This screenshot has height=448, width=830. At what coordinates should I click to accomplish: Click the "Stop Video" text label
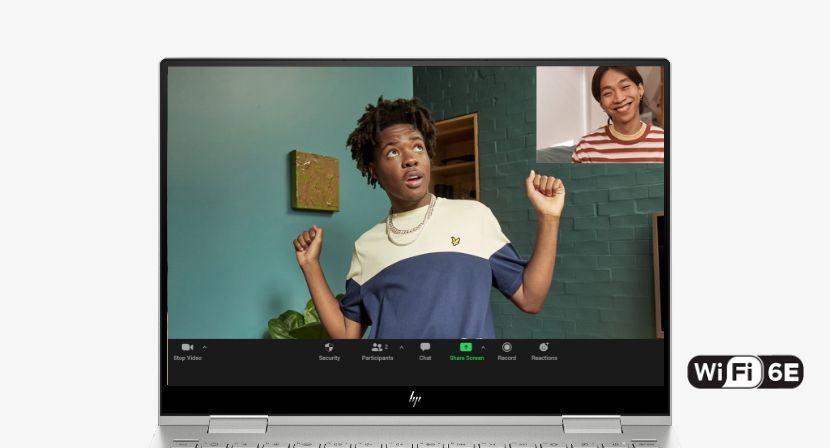[187, 358]
